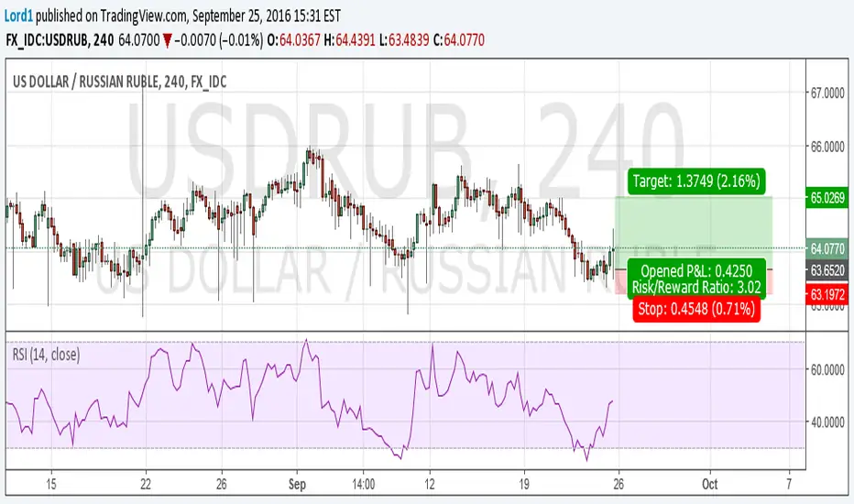Click the 63.6520 entry price tag
Screen dimensions: 854x504
827,270
